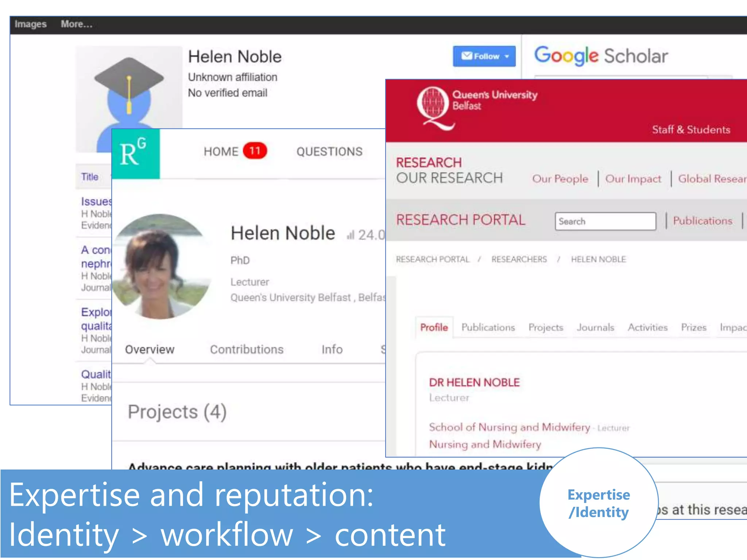Viewport: 747px width, 560px height.
Task: Click HELEN NOBLE breadcrumb entry
Action: (598, 259)
